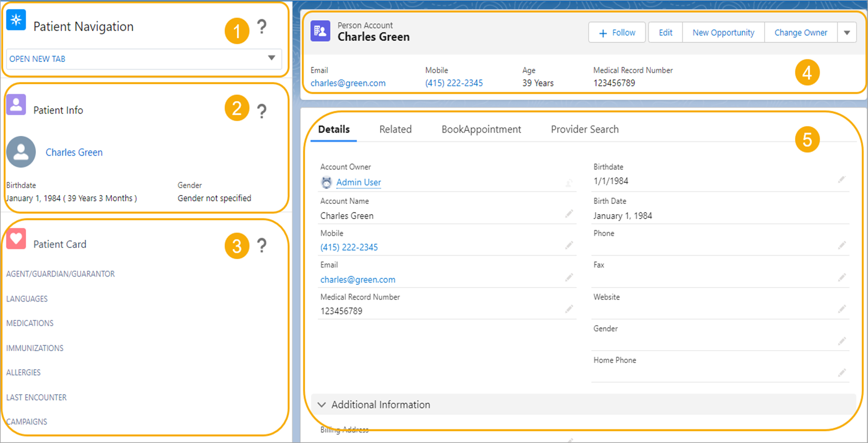The image size is (868, 443).
Task: Open the Admin User owner link
Action: (x=358, y=183)
